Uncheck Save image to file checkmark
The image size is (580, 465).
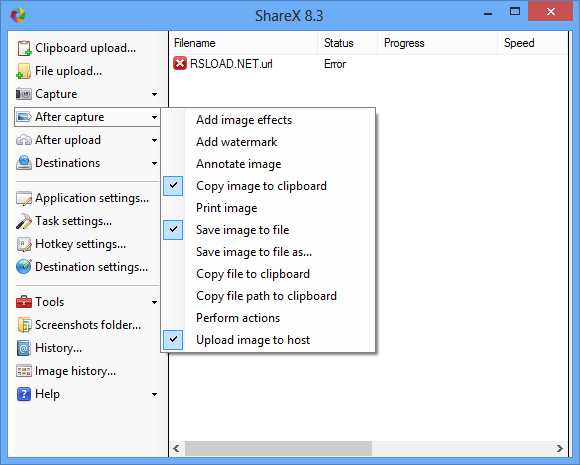[x=173, y=230]
